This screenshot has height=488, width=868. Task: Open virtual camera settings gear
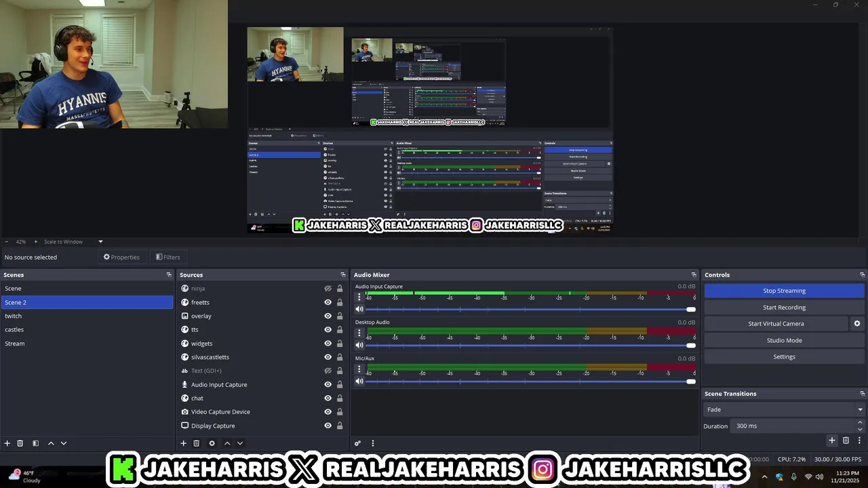click(857, 324)
